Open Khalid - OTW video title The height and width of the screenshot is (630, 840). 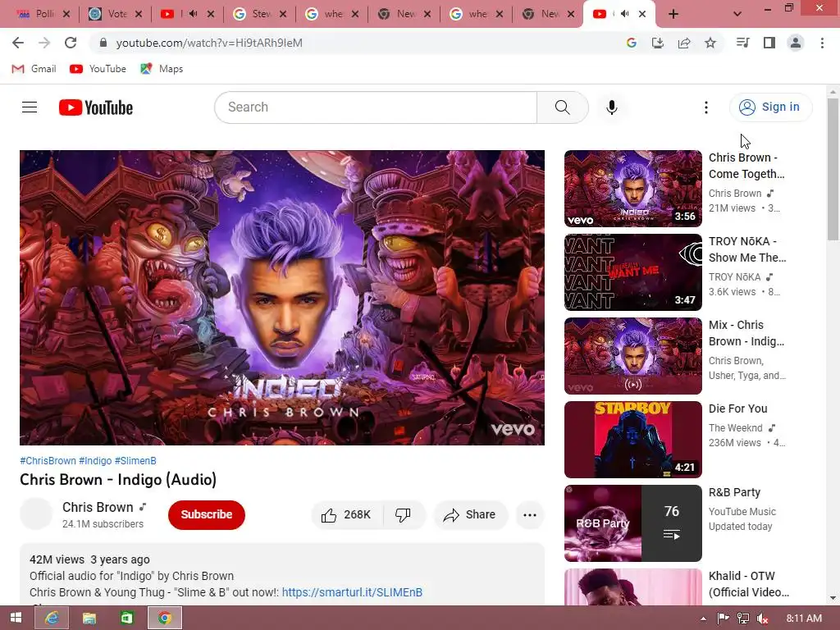[x=748, y=584]
